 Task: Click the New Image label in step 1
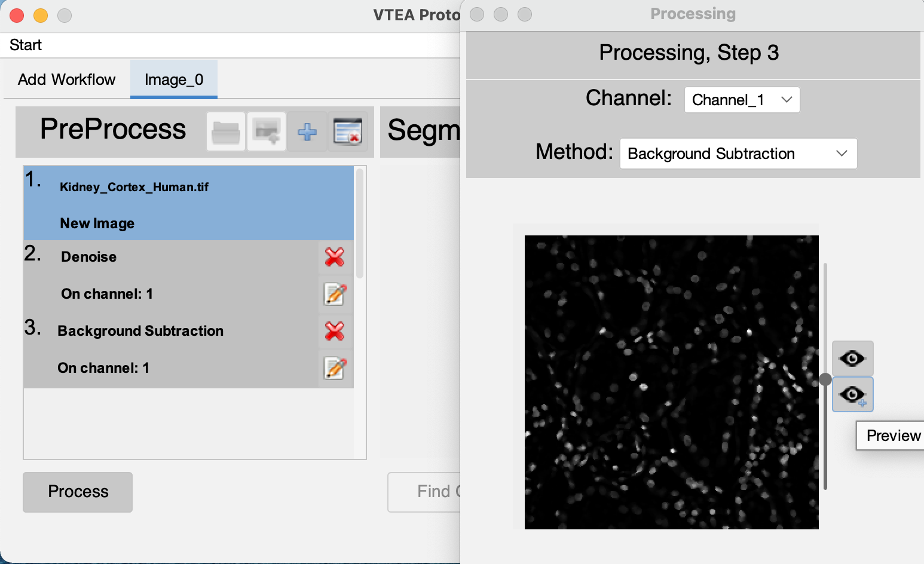(97, 223)
